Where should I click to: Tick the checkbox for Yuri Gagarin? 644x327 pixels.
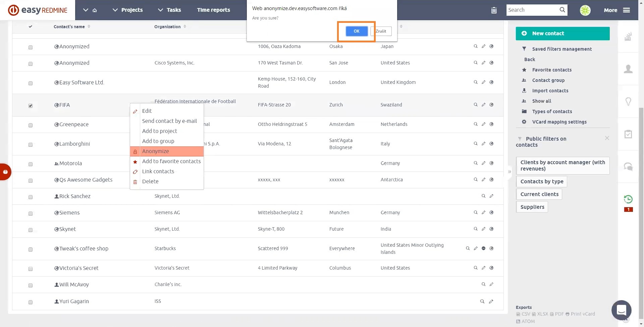(31, 302)
